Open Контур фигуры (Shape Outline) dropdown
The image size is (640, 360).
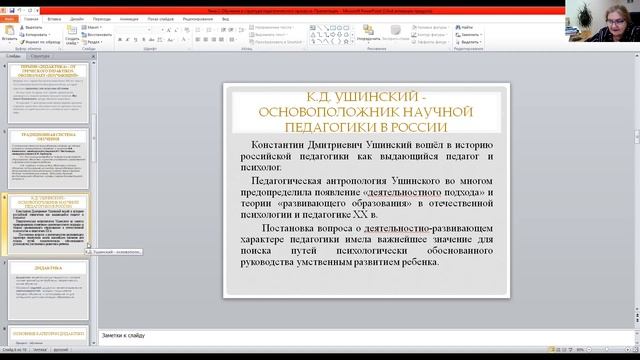click(x=430, y=35)
